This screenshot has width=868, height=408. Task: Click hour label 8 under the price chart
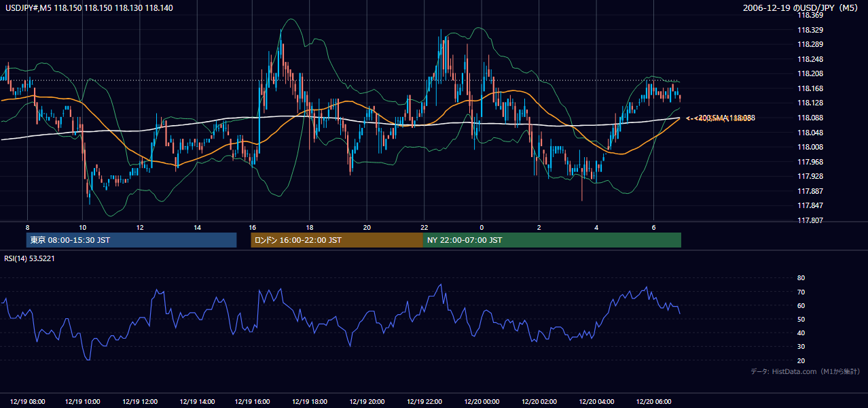tap(27, 227)
